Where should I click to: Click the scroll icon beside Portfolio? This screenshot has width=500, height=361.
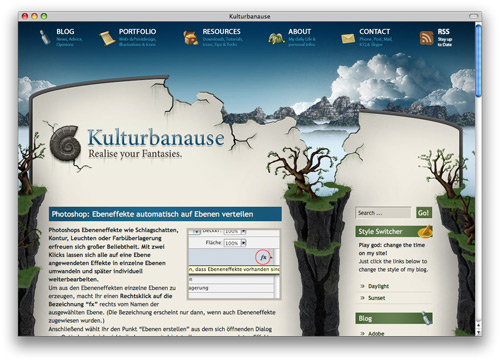(x=107, y=38)
